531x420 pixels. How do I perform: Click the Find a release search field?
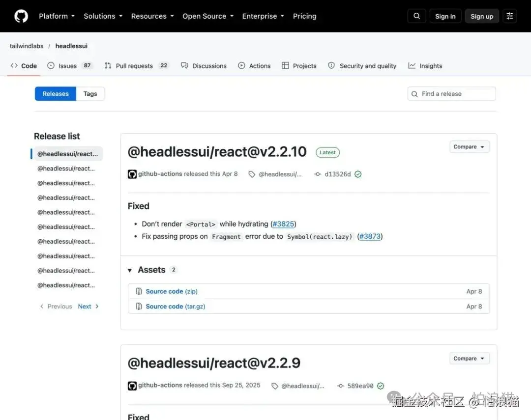(451, 94)
